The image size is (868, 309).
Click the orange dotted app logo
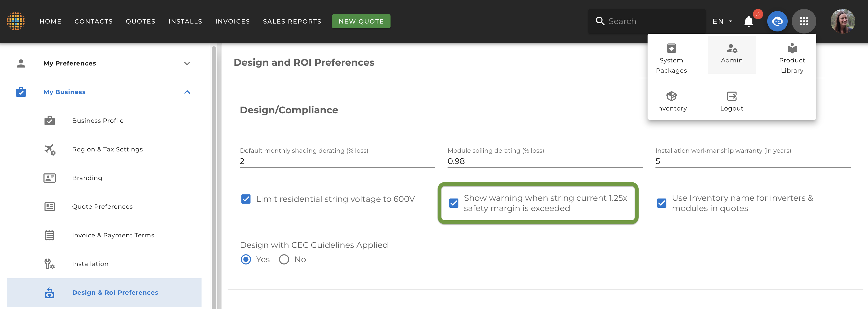click(x=16, y=21)
